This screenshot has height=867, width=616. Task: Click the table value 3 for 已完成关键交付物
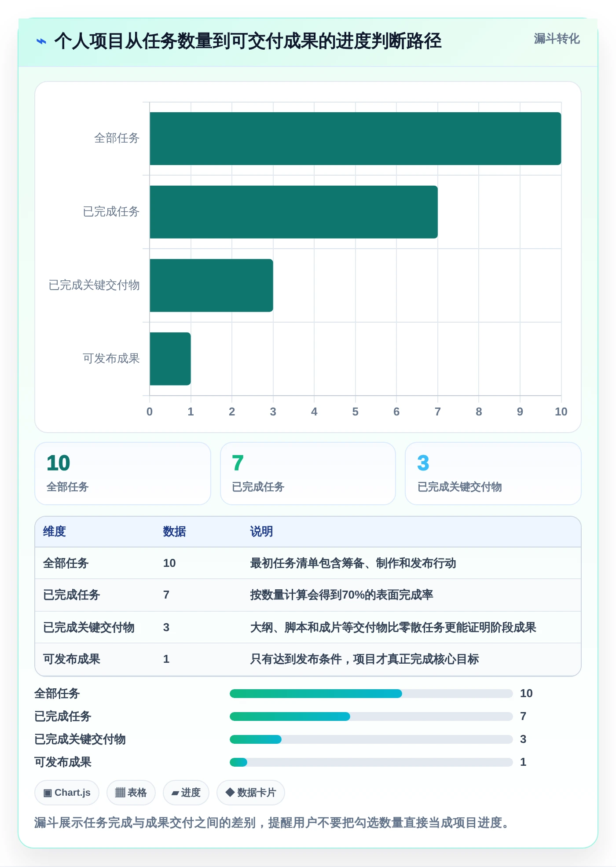(166, 628)
